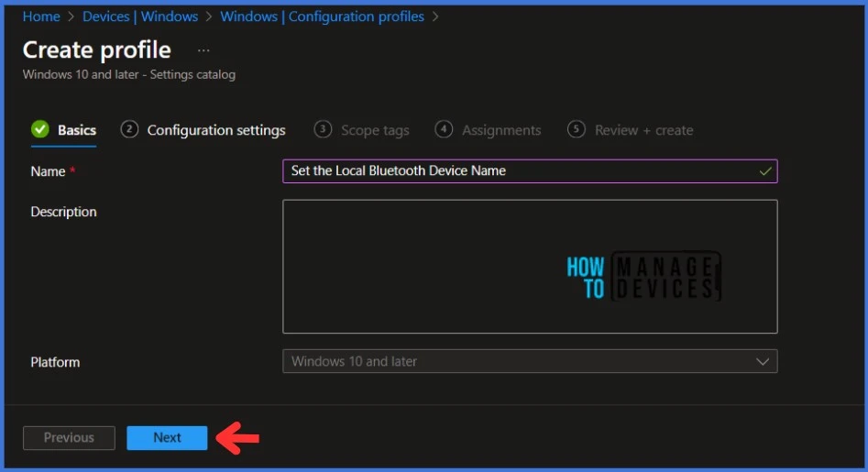Click the Create profile heading
Image resolution: width=868 pixels, height=472 pixels.
pos(97,50)
